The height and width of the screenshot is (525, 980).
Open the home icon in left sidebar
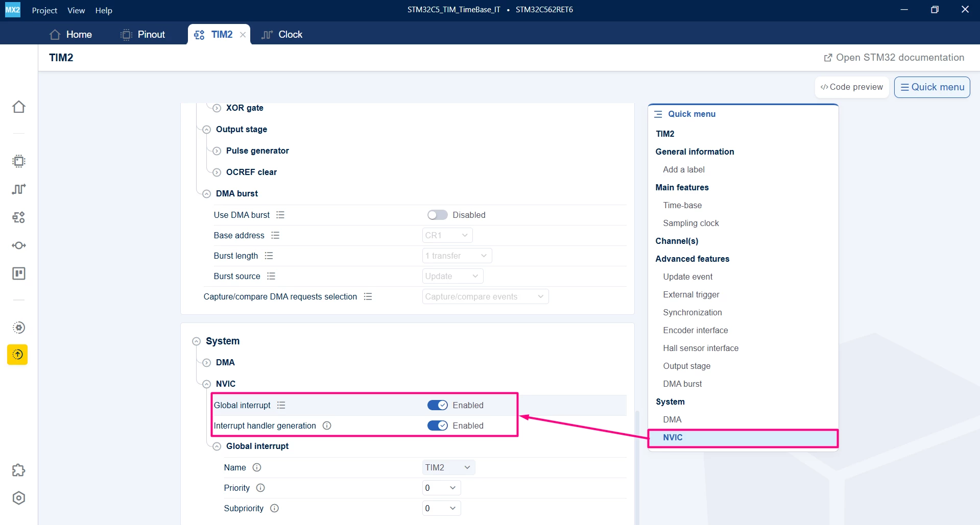tap(19, 107)
